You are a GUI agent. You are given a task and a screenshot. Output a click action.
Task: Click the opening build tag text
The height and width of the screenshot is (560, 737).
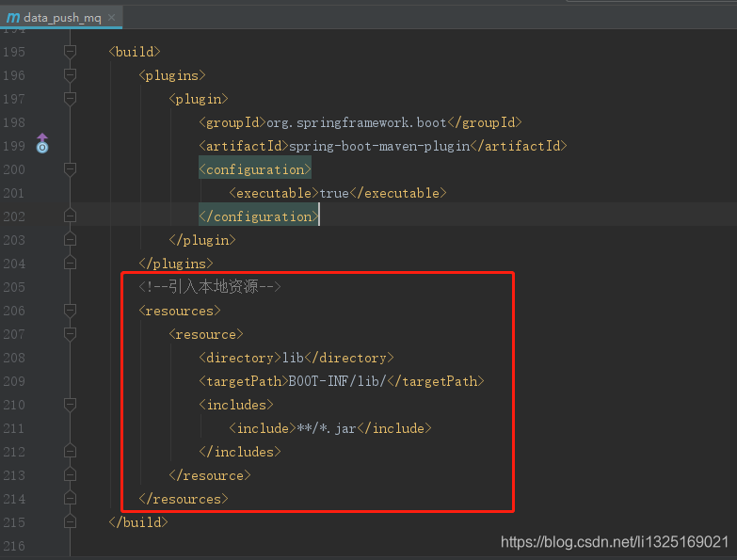135,52
